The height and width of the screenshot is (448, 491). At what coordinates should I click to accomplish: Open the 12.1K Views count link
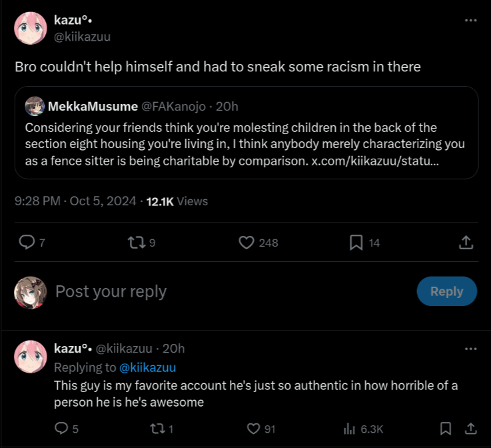point(177,201)
